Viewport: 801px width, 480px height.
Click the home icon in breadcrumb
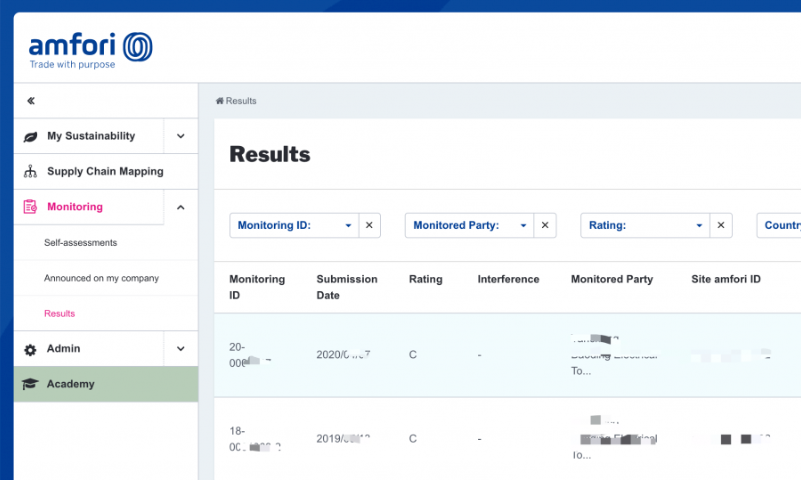(x=219, y=101)
